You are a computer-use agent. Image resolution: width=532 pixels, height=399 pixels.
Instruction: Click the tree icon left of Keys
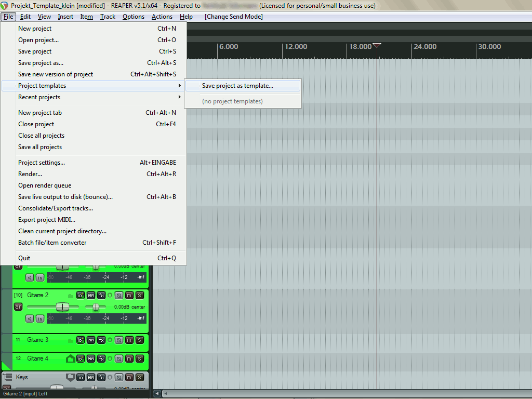[8, 377]
